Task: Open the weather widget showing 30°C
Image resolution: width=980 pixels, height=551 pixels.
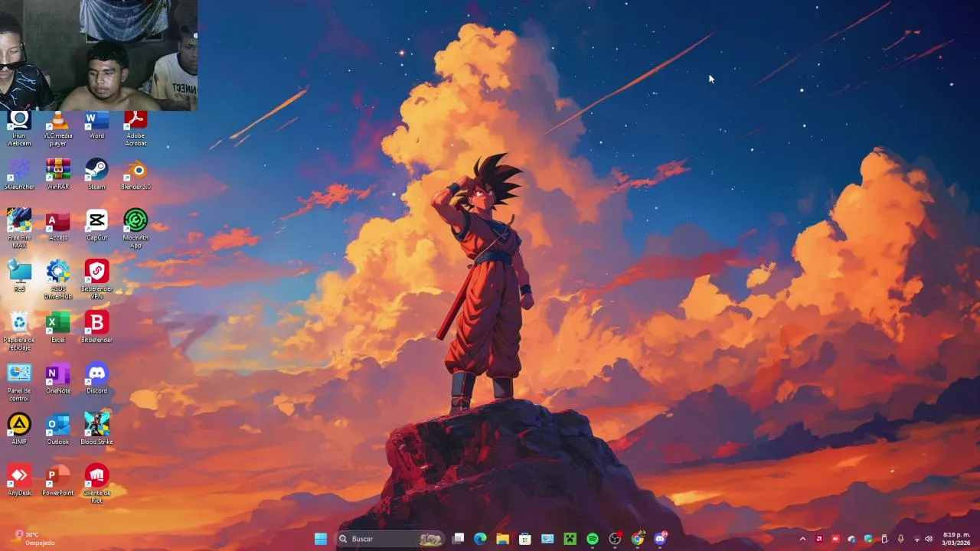Action: (x=34, y=539)
